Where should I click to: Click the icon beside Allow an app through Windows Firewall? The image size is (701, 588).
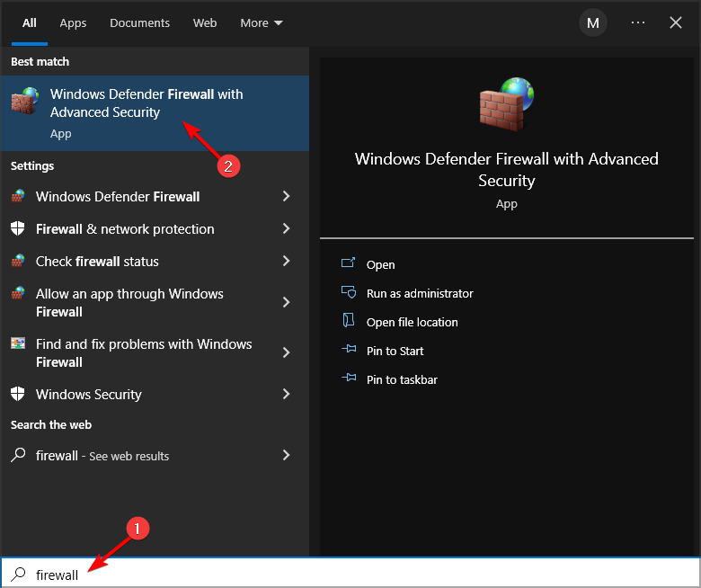(x=18, y=293)
